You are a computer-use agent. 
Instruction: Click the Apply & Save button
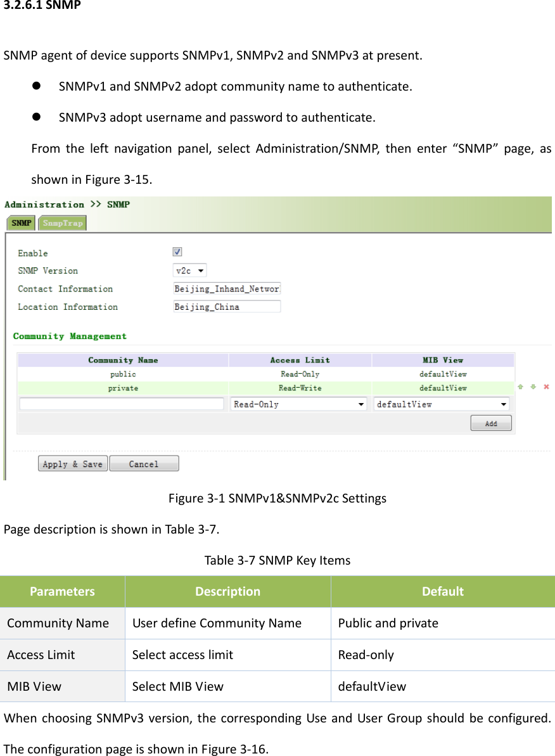click(x=72, y=463)
